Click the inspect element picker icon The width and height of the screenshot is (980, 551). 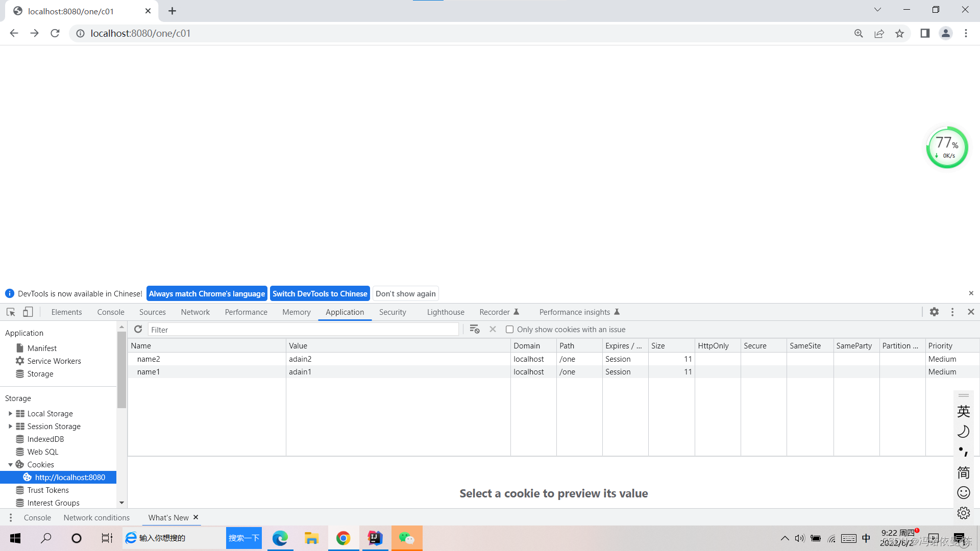[x=11, y=312]
